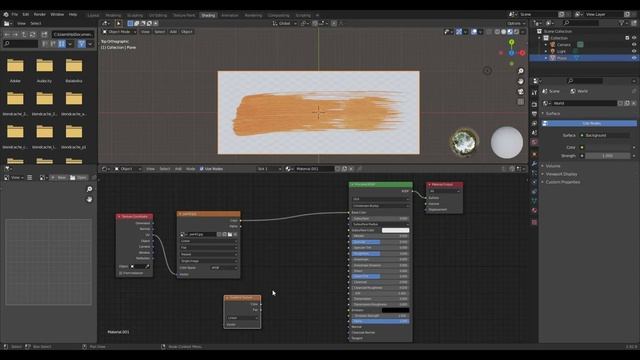Open the Edit menu

26,14
